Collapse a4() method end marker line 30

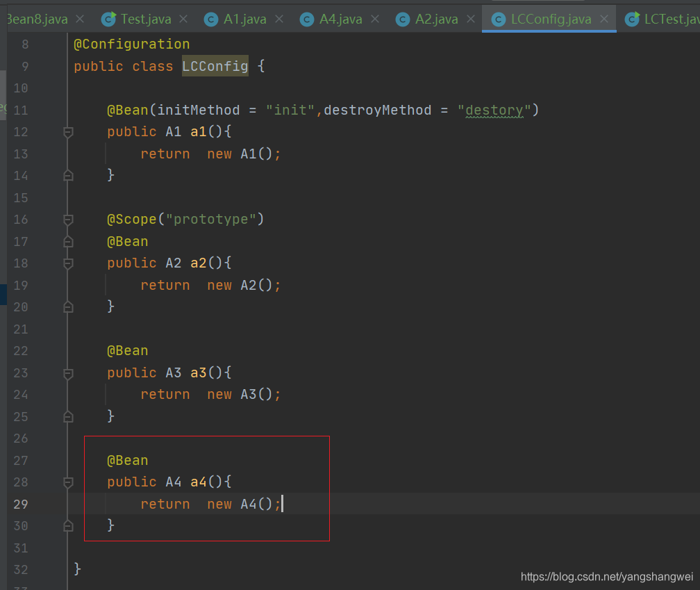68,526
